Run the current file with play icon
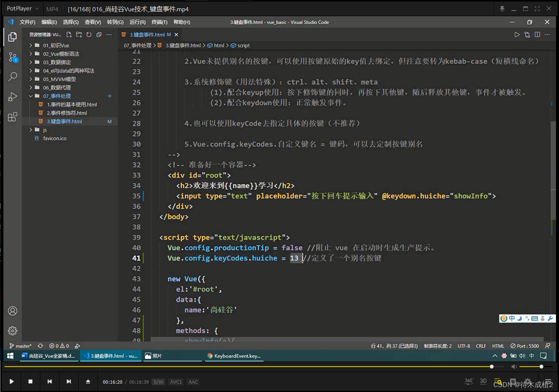The image size is (559, 392). [x=517, y=35]
